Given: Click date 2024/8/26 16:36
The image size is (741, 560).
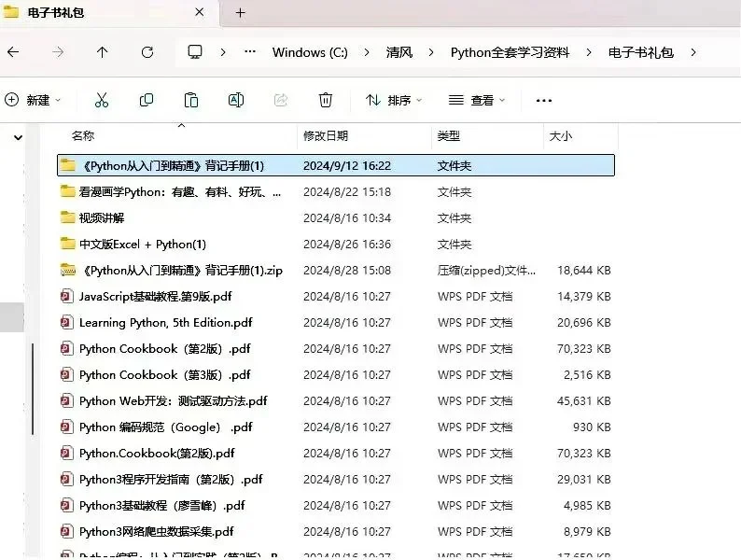Looking at the screenshot, I should pos(347,245).
